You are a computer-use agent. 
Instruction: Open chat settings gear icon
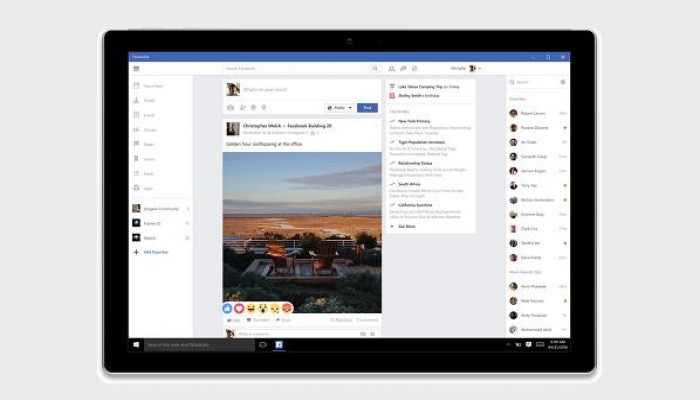562,82
